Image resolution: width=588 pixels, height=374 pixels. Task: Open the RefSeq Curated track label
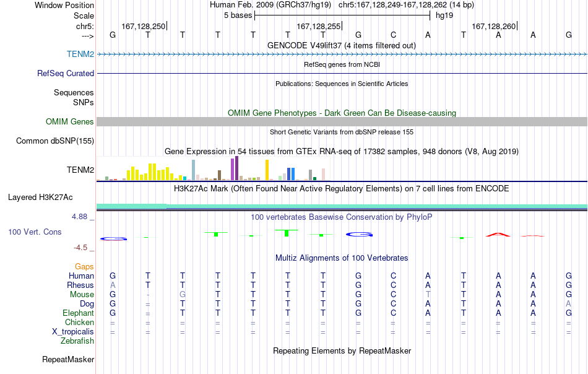point(65,73)
